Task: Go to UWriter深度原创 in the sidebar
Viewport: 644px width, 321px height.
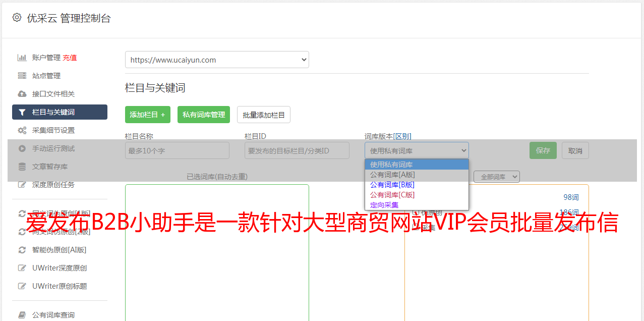Action: 60,268
